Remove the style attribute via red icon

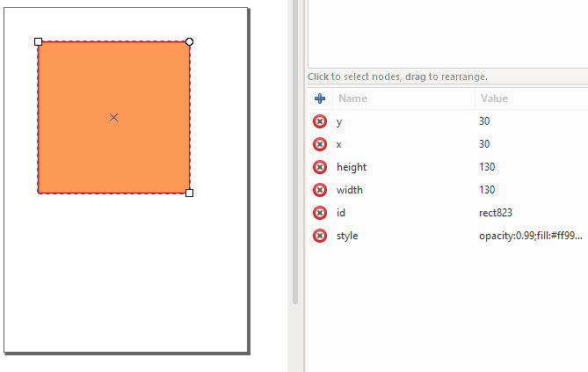point(320,236)
